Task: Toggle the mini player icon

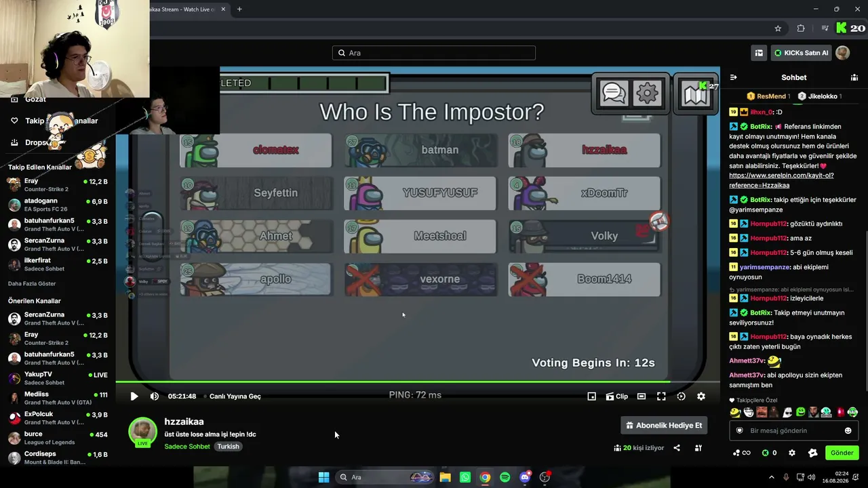Action: [591, 396]
